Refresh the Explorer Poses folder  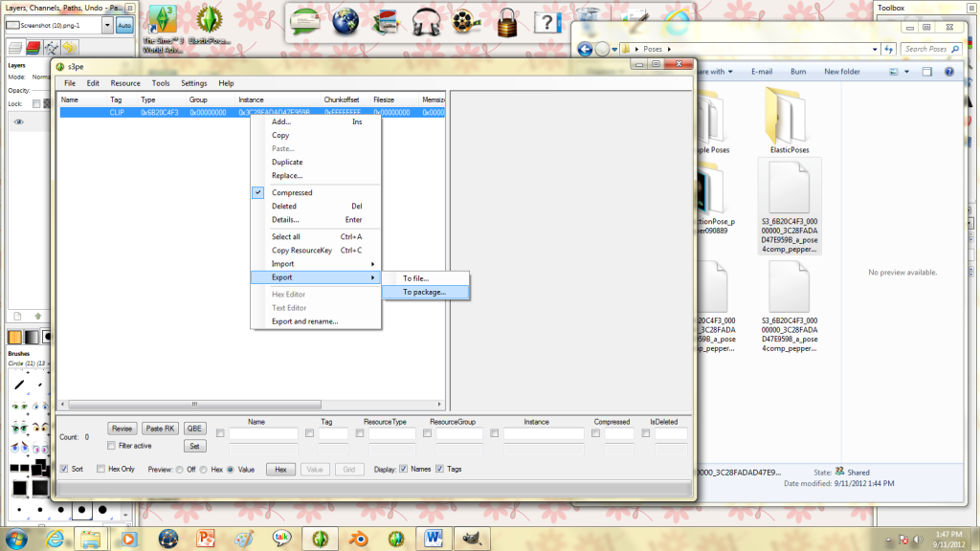pyautogui.click(x=889, y=49)
